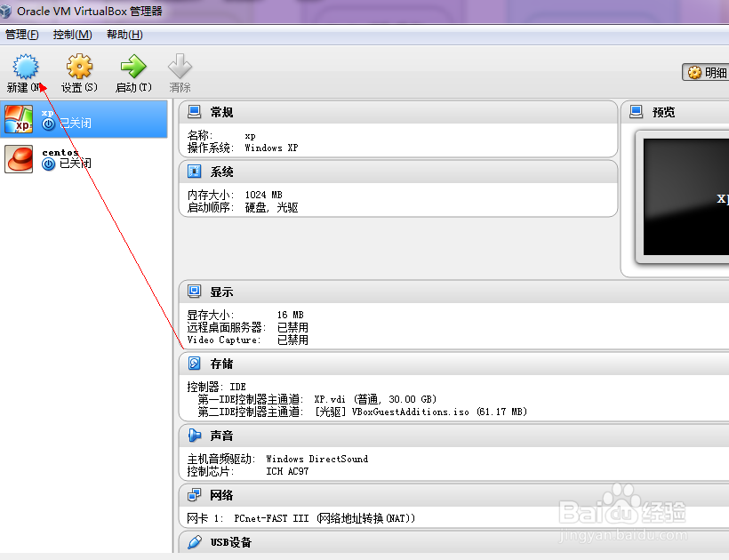Expand the 系统 section

(x=193, y=171)
